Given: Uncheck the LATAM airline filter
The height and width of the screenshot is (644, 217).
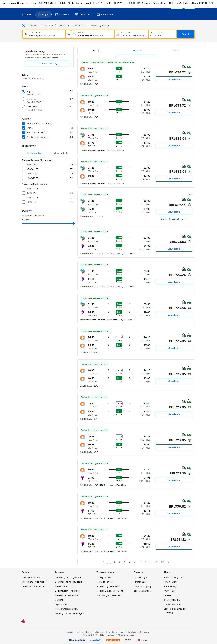Looking at the screenshot, I should point(23,128).
